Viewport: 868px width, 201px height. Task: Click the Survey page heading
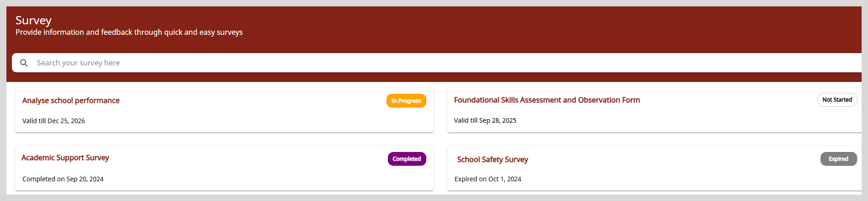click(33, 20)
